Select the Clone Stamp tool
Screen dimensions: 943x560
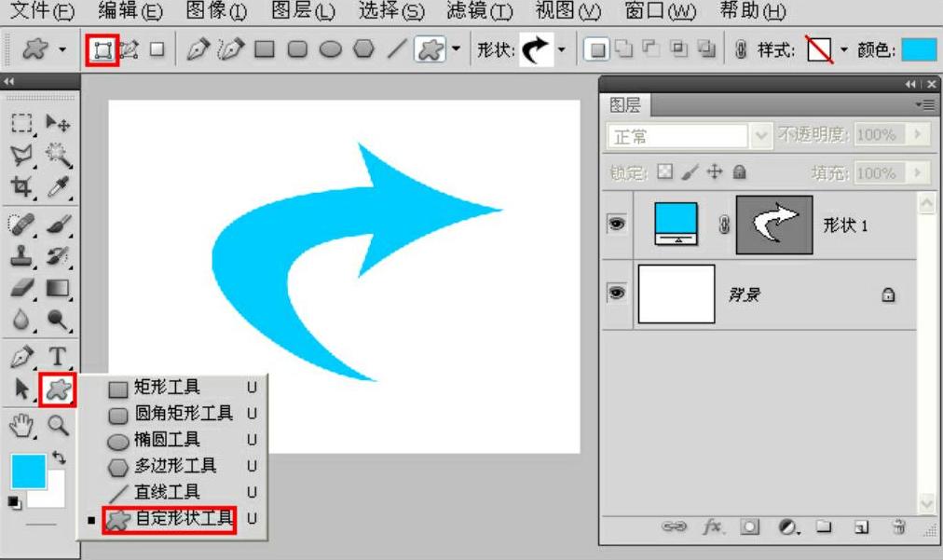click(x=21, y=255)
